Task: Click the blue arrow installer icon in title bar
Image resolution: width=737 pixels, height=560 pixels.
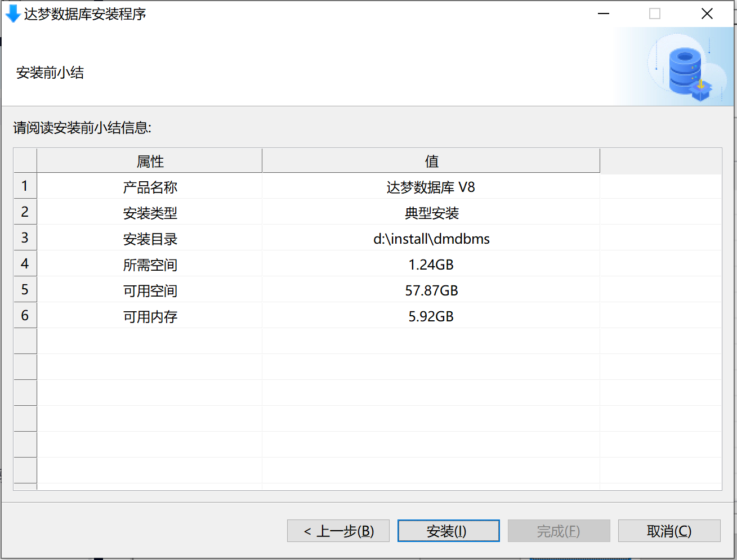Action: click(12, 14)
